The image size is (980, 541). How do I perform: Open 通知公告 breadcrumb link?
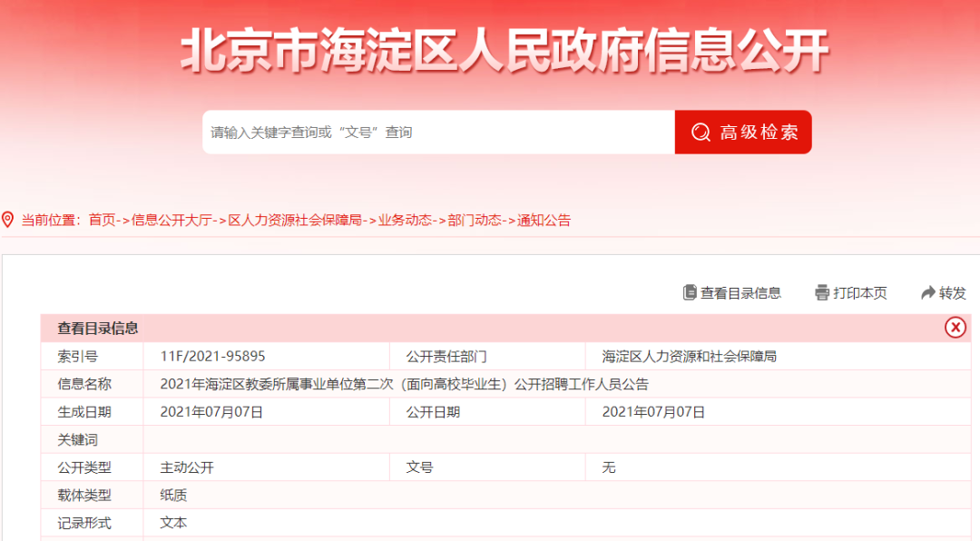tap(544, 221)
